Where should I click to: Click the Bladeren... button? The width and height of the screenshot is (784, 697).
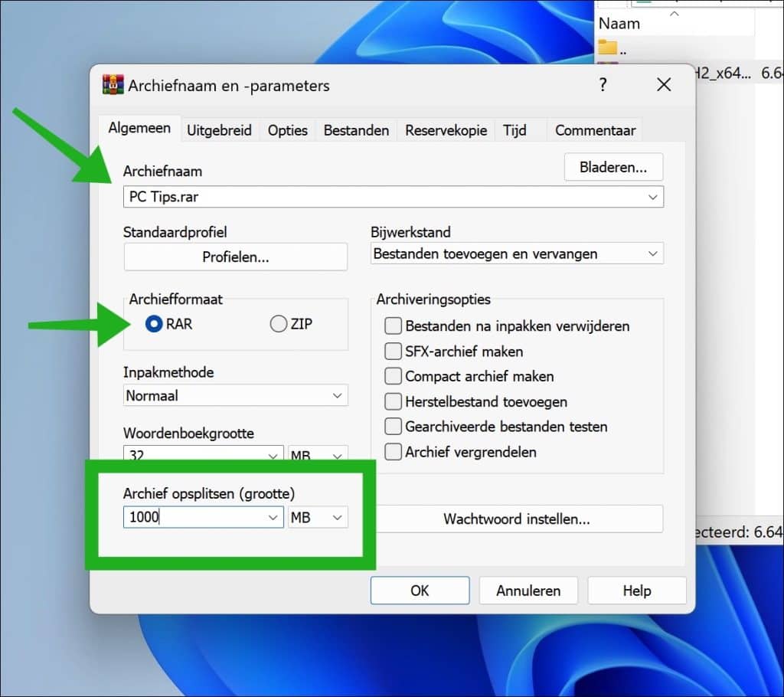pos(613,167)
